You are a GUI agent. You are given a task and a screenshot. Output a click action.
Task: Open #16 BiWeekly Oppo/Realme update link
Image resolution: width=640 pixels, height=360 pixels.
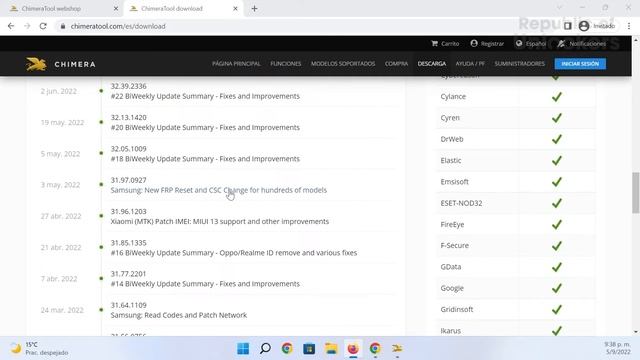pos(233,253)
